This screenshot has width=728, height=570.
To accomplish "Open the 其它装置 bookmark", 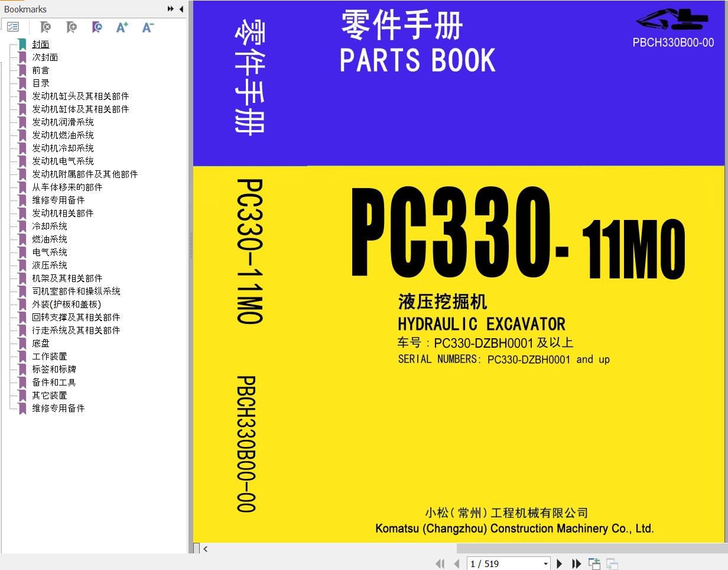I will 50,396.
